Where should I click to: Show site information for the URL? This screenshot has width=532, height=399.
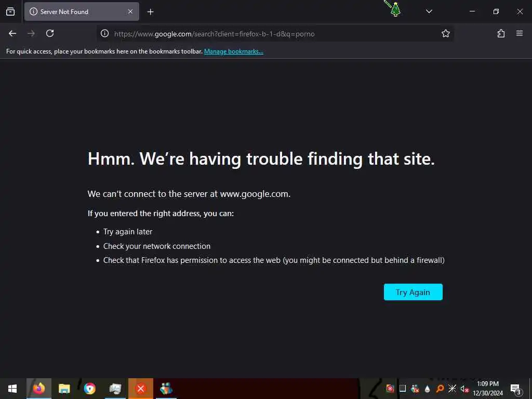105,33
